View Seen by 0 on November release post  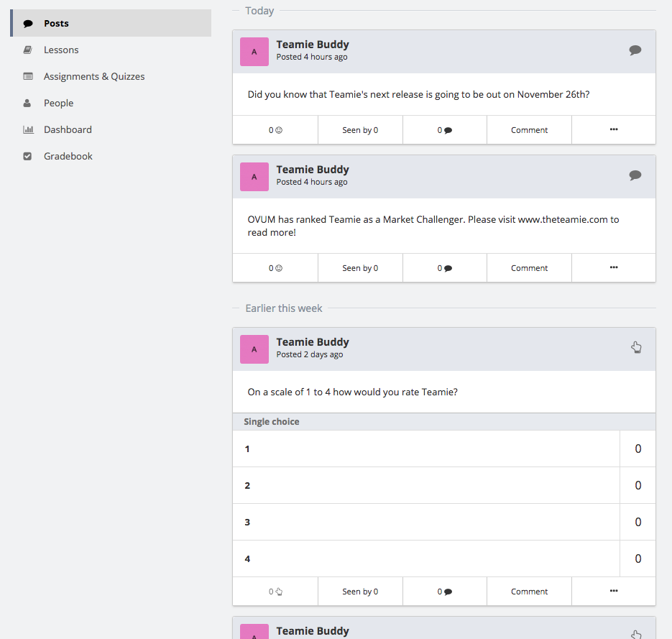pos(360,130)
